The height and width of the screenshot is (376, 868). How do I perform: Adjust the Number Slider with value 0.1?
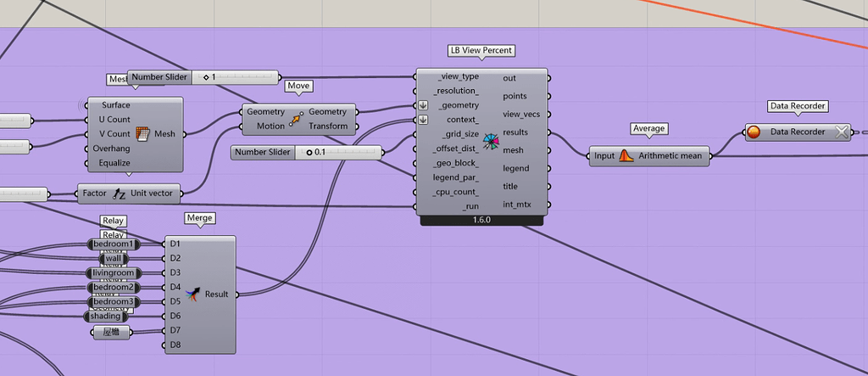306,152
